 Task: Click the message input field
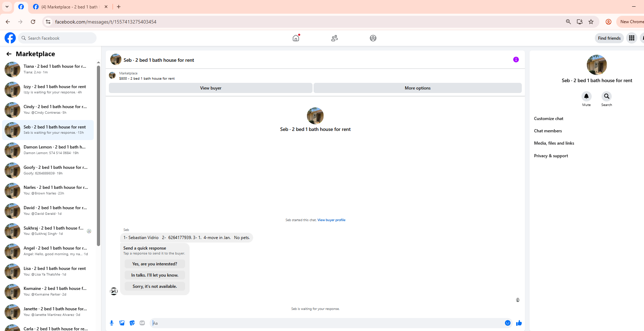coord(326,323)
